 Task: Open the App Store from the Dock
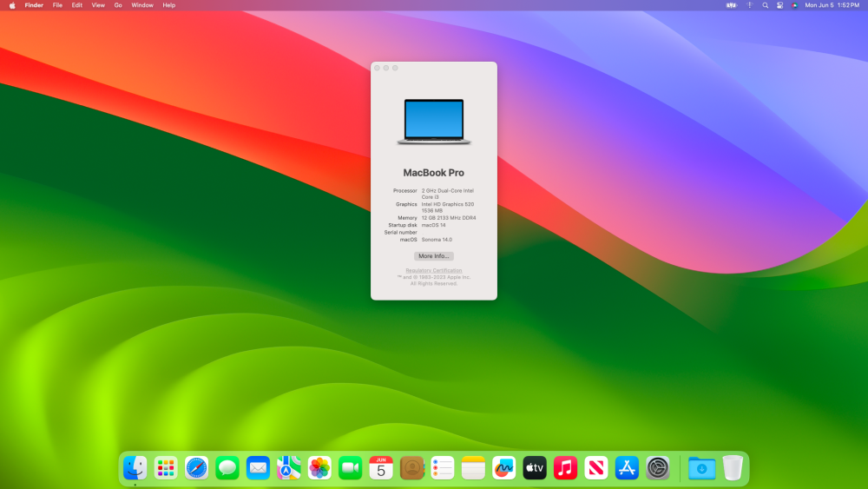point(627,468)
